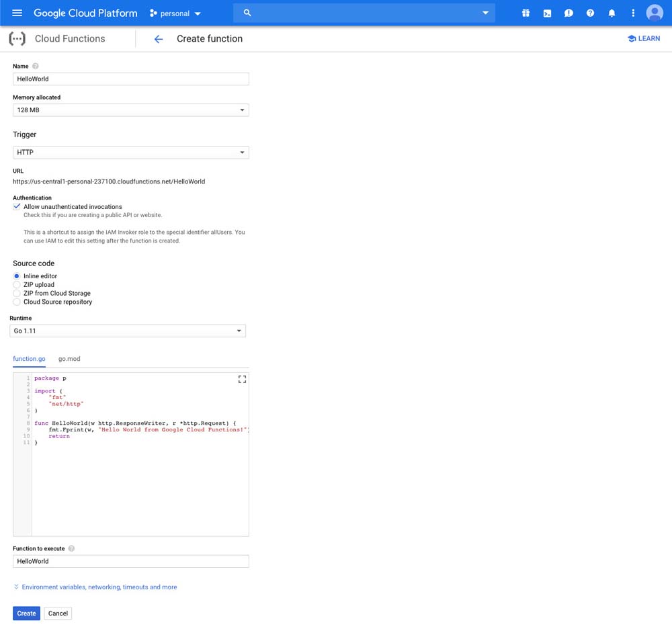Click the Function to execute field
Screen dimensions: 672x629
131,561
